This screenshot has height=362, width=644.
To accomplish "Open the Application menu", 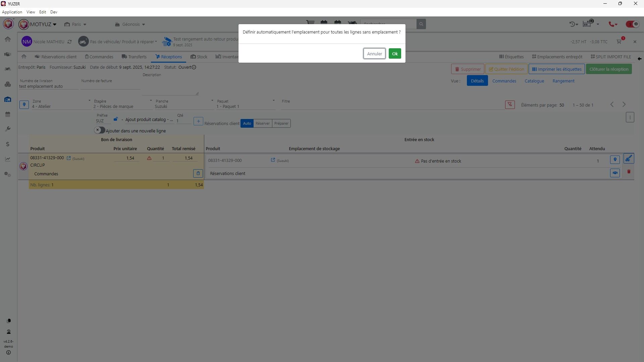I will [x=12, y=12].
